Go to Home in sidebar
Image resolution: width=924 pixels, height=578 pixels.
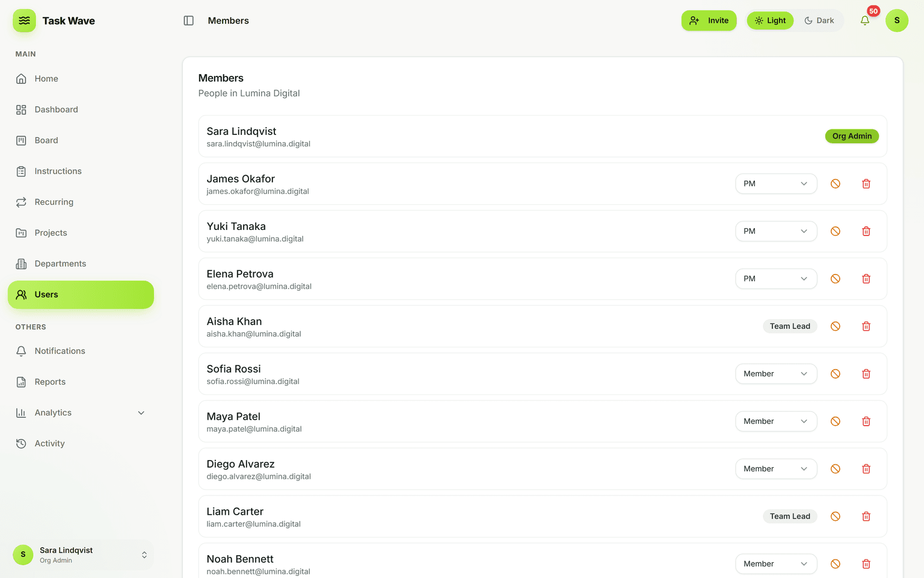tap(81, 79)
